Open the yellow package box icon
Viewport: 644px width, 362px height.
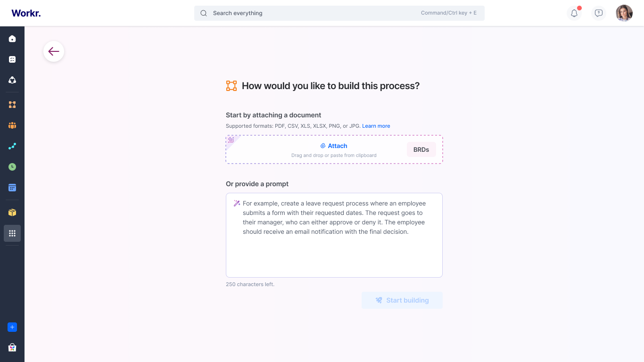[12, 213]
